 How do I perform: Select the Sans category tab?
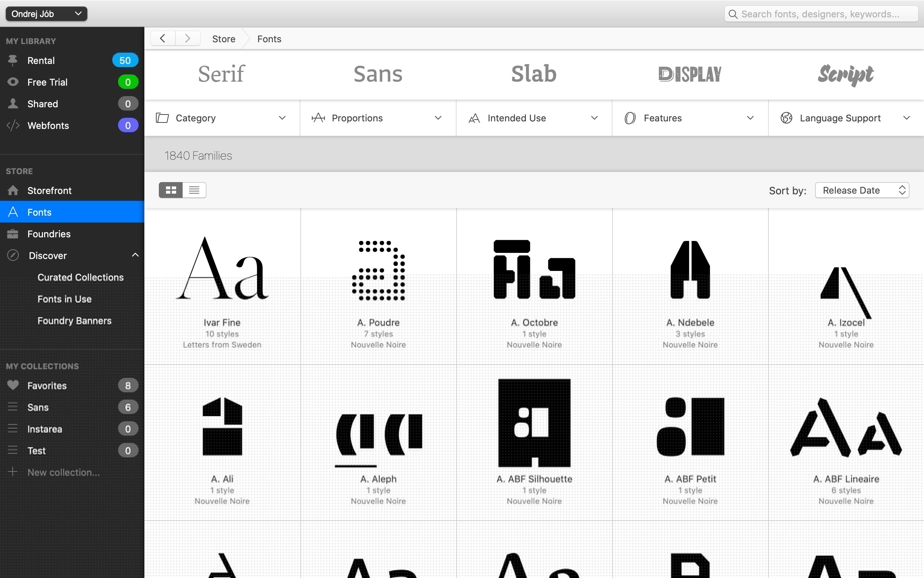[x=378, y=73]
